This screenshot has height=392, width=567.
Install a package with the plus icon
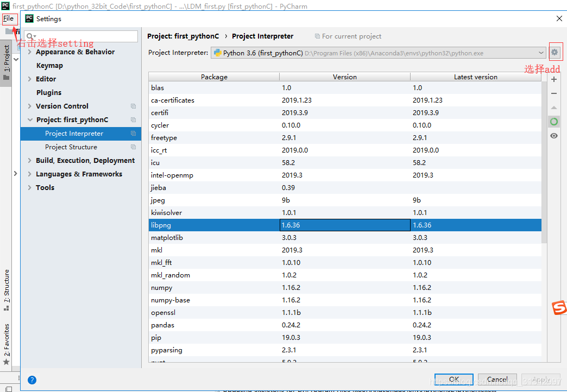(553, 79)
